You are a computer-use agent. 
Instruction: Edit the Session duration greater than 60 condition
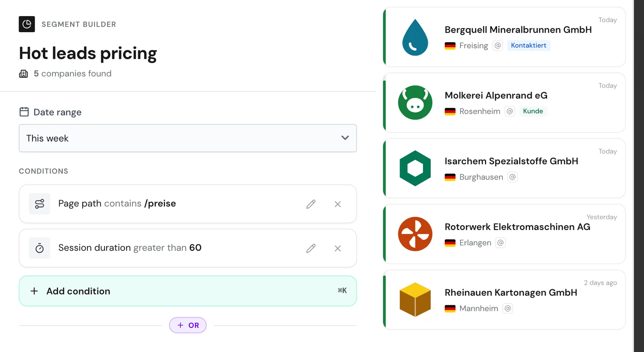311,248
